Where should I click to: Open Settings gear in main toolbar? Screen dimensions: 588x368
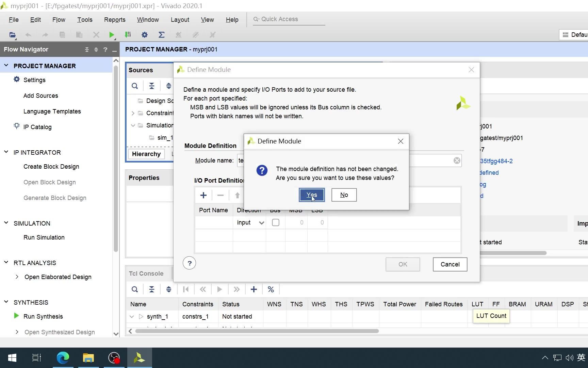tap(145, 35)
